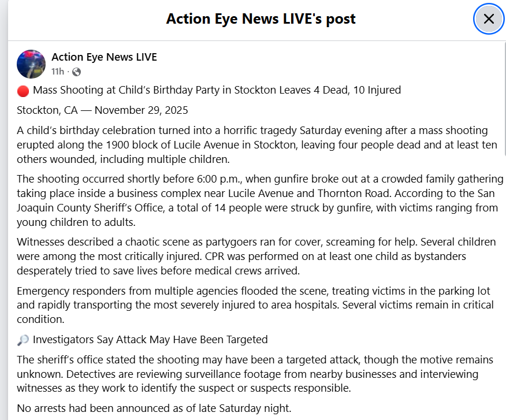Click the globe public audience icon
Image resolution: width=506 pixels, height=420 pixels.
pos(76,72)
